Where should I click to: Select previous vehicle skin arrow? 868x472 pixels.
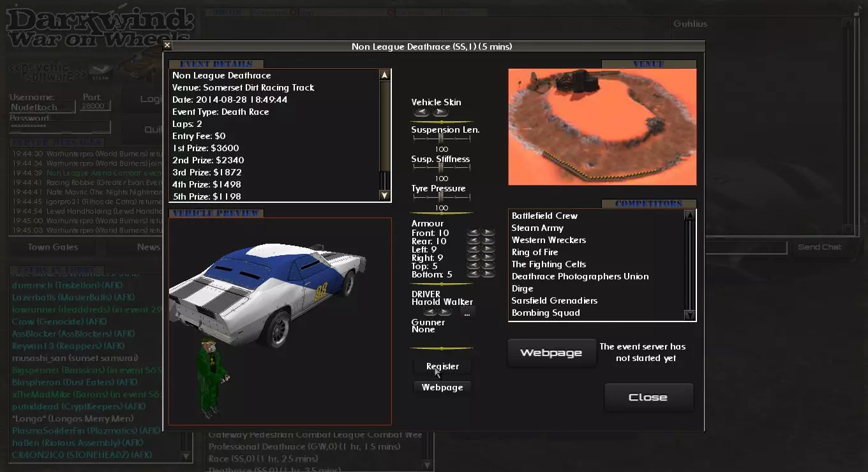tap(421, 112)
